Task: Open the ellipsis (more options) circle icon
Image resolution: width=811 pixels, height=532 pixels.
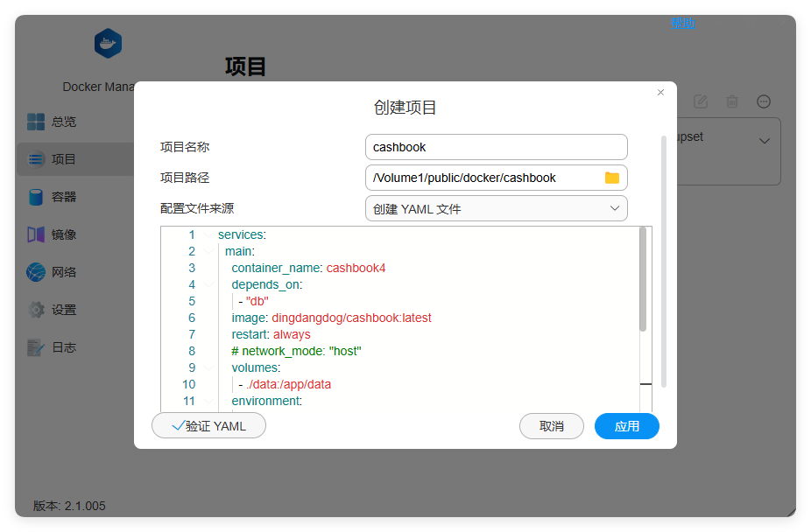Action: pyautogui.click(x=764, y=101)
